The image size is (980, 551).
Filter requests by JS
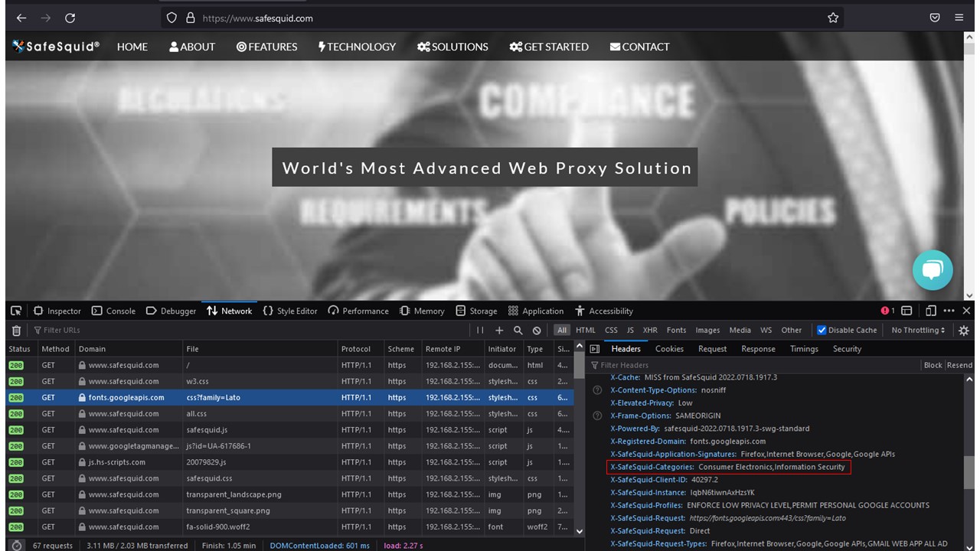(630, 331)
